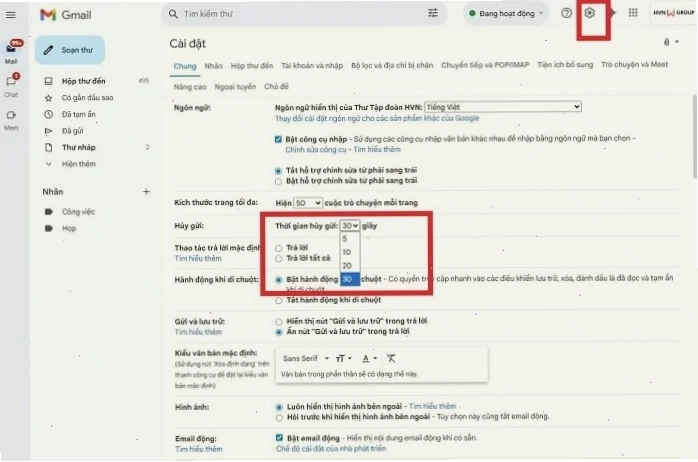698x462 pixels.
Task: Select the Trả lời tất cả radio option
Action: [x=278, y=259]
